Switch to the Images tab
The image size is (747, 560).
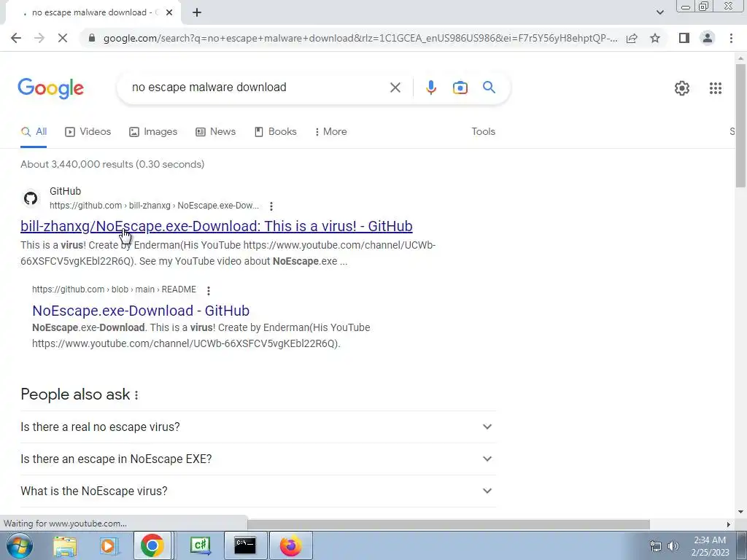pyautogui.click(x=153, y=131)
